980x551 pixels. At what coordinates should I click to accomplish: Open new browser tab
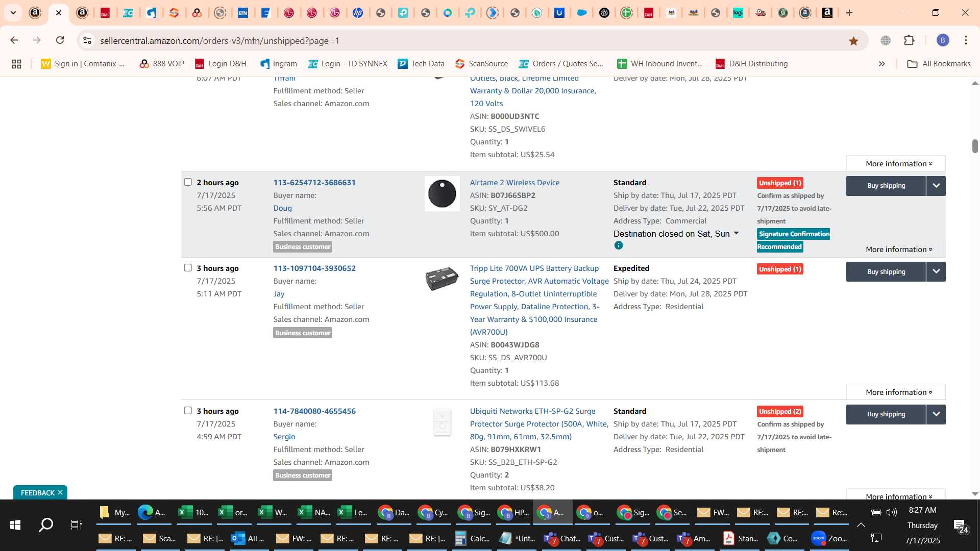tap(849, 13)
